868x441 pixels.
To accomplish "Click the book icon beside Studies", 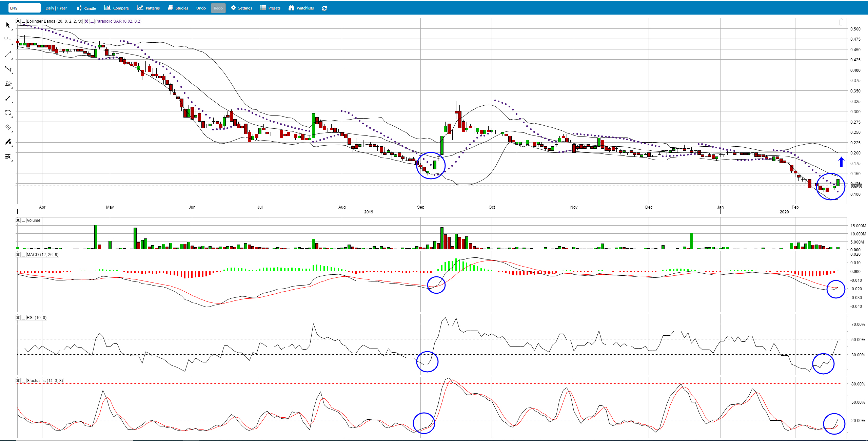I will point(171,8).
